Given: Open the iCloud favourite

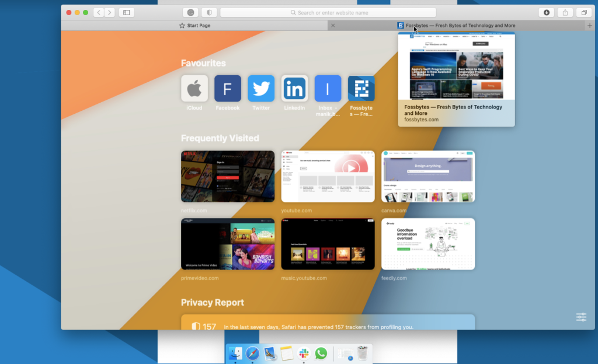Looking at the screenshot, I should 194,88.
